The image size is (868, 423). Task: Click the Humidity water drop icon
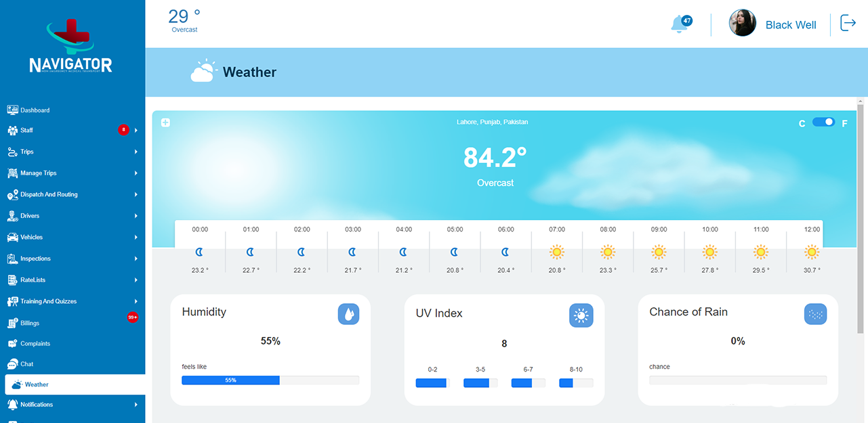pyautogui.click(x=348, y=314)
